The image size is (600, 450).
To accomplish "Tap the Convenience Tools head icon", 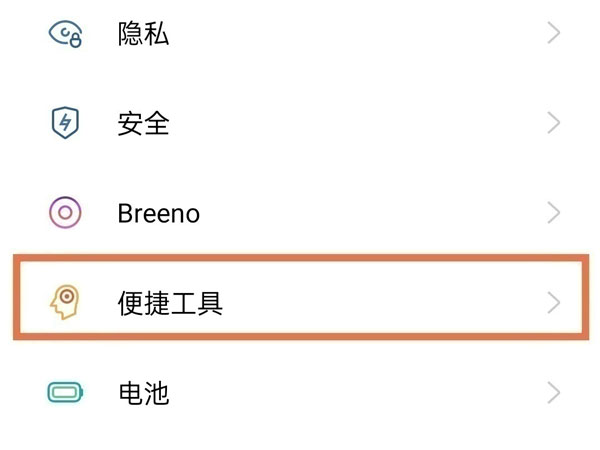I will point(64,301).
